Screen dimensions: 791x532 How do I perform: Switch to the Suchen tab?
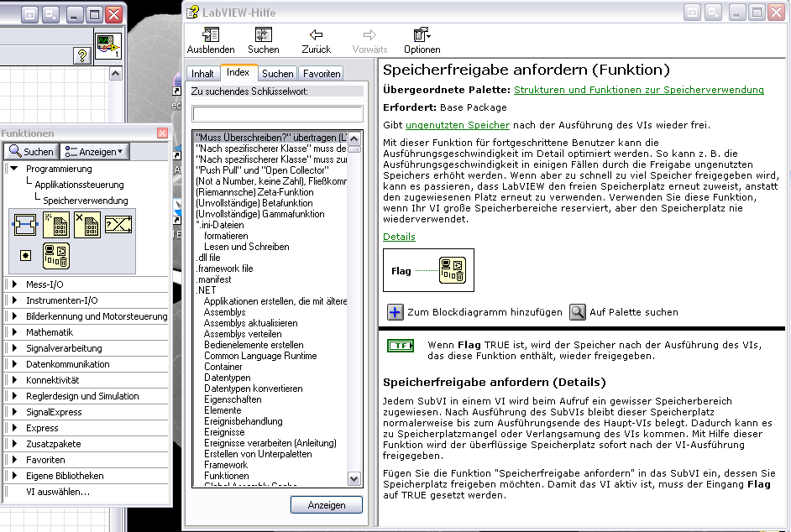point(277,74)
